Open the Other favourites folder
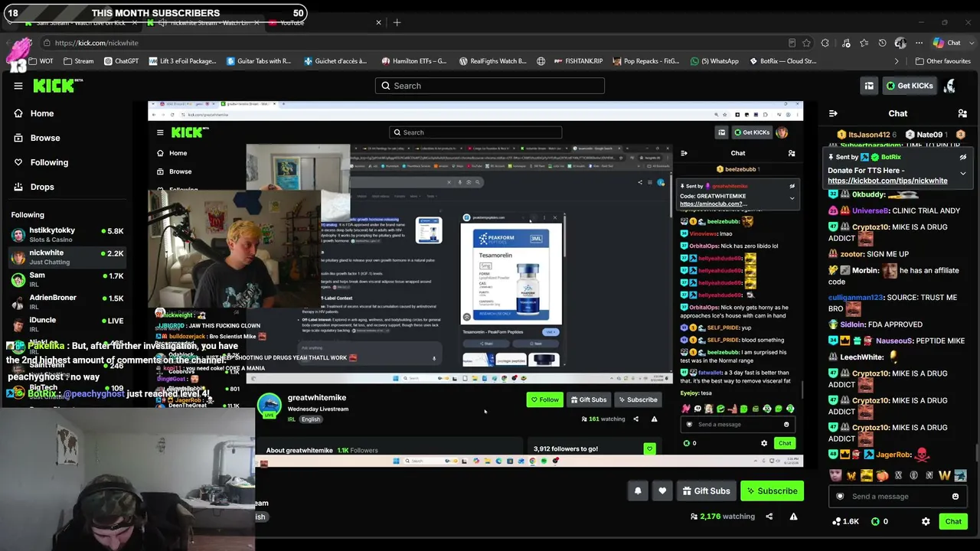980x551 pixels. click(x=942, y=61)
